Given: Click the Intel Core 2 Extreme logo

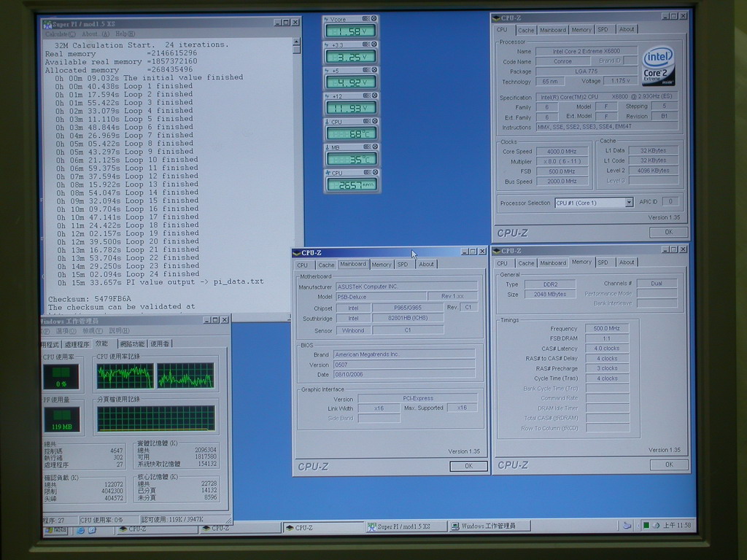Looking at the screenshot, I should 659,66.
